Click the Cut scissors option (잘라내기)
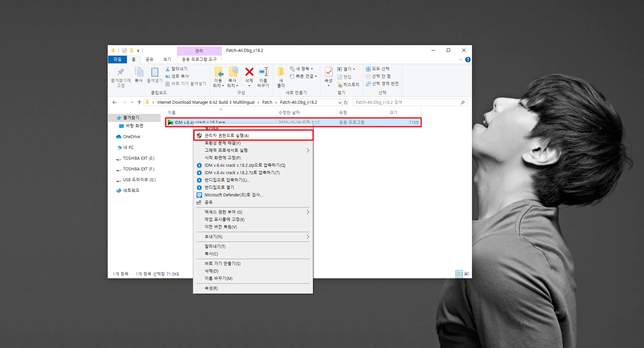Image resolution: width=644 pixels, height=348 pixels. (x=176, y=69)
